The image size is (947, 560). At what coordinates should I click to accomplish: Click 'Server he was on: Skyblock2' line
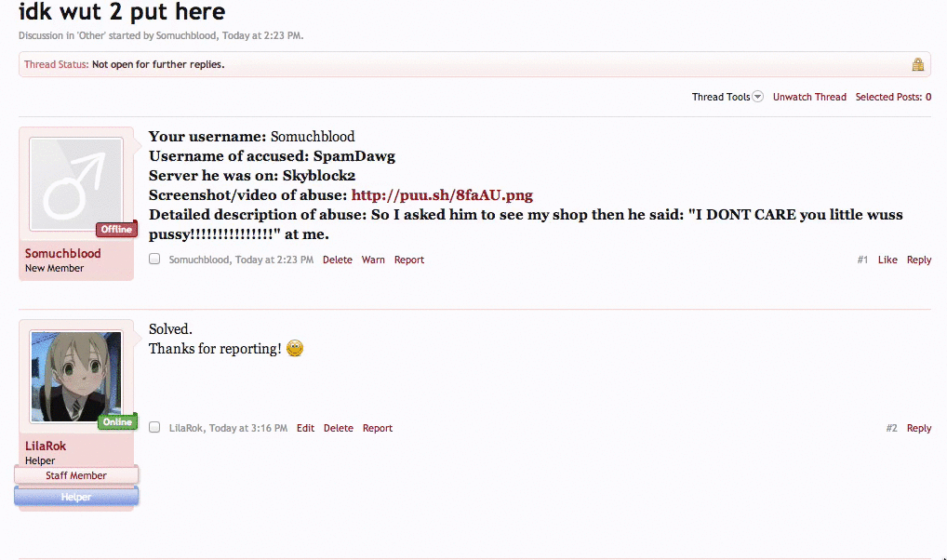click(x=252, y=175)
